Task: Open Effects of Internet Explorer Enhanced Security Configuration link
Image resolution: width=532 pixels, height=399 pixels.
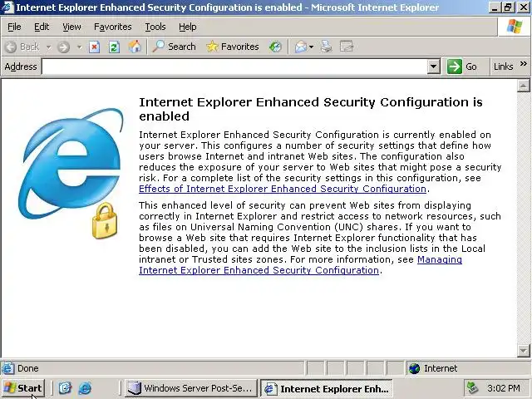Action: tap(283, 189)
